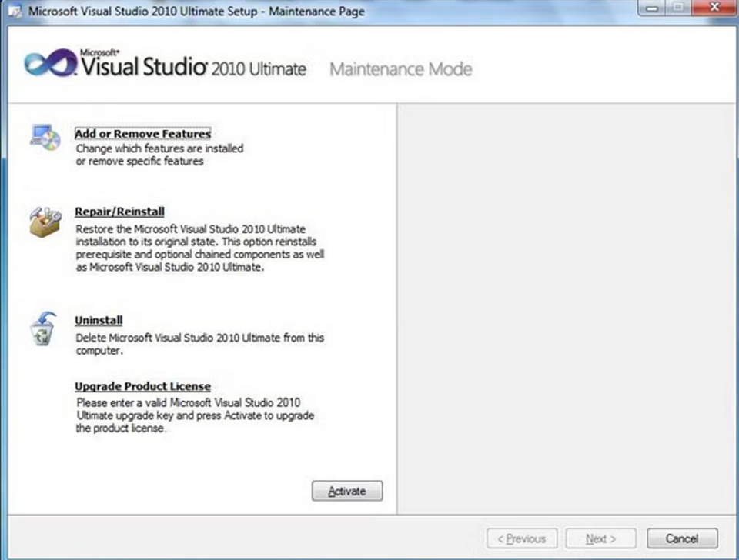Click the Visual Studio infinity logo
This screenshot has width=739, height=560.
tap(51, 62)
